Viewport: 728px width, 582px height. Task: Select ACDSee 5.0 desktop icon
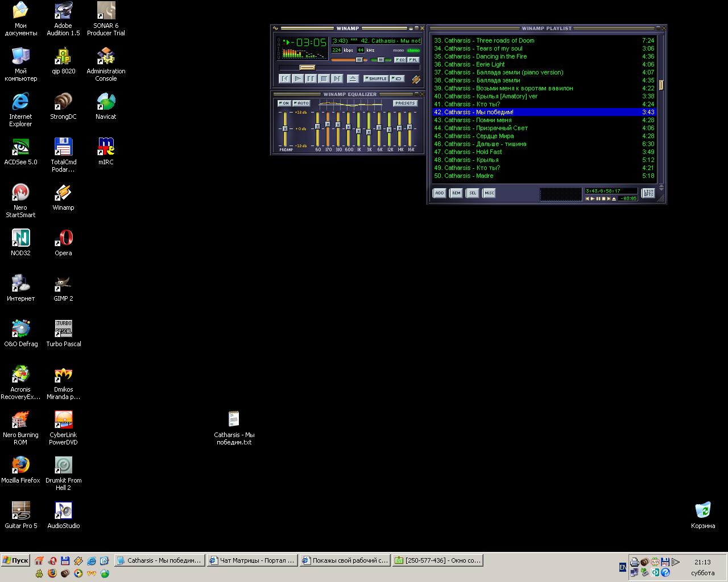click(x=20, y=152)
